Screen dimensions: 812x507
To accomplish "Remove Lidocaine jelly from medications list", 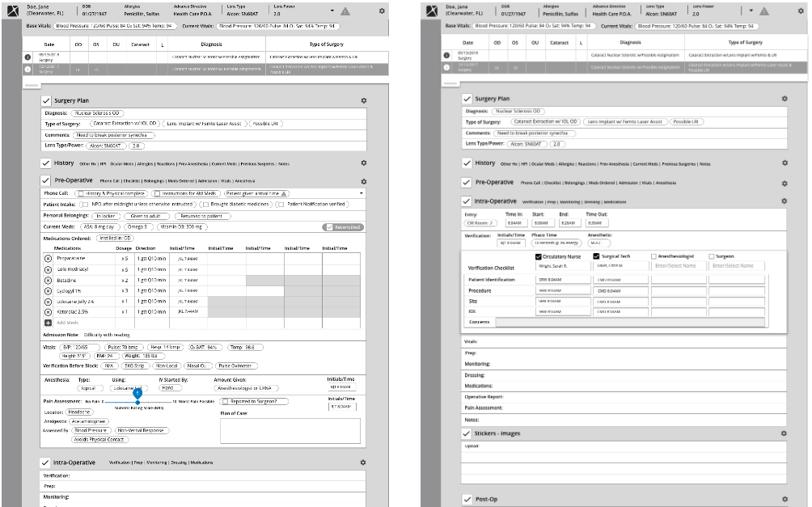I will (x=49, y=302).
